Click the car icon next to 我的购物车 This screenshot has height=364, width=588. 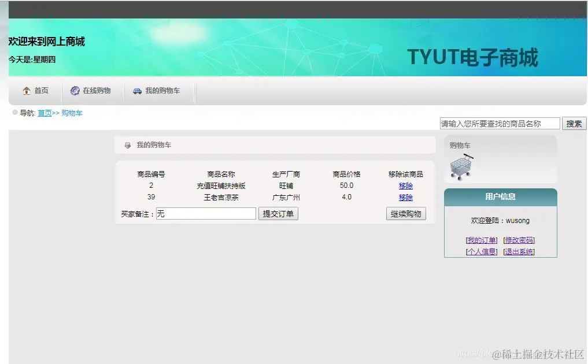(136, 91)
